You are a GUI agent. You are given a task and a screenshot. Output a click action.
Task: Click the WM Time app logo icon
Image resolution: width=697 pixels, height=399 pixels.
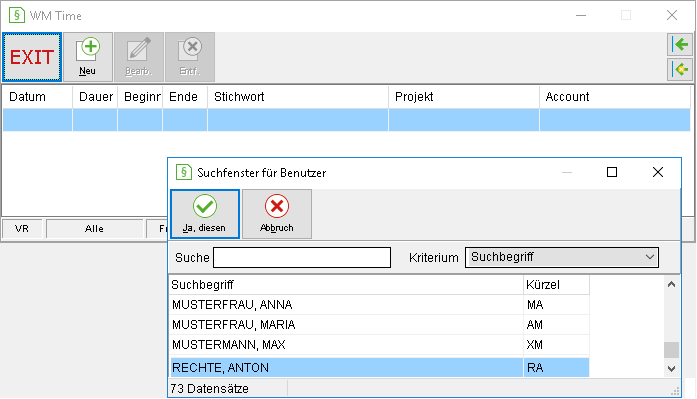[x=17, y=15]
